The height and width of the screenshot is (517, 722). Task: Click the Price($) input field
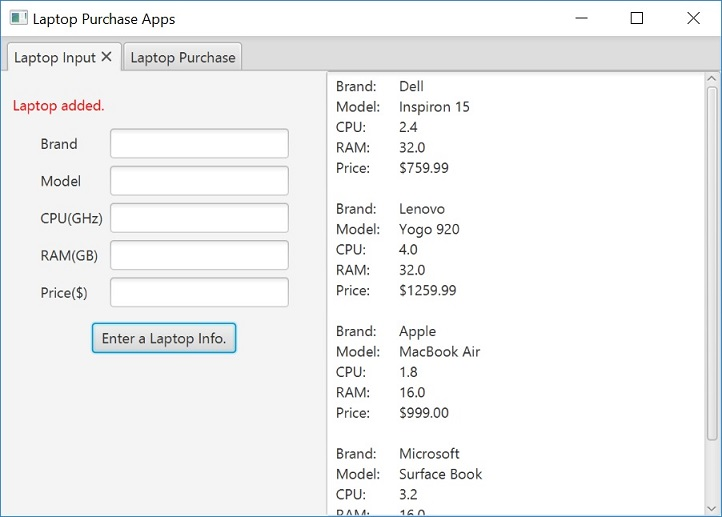pyautogui.click(x=199, y=292)
